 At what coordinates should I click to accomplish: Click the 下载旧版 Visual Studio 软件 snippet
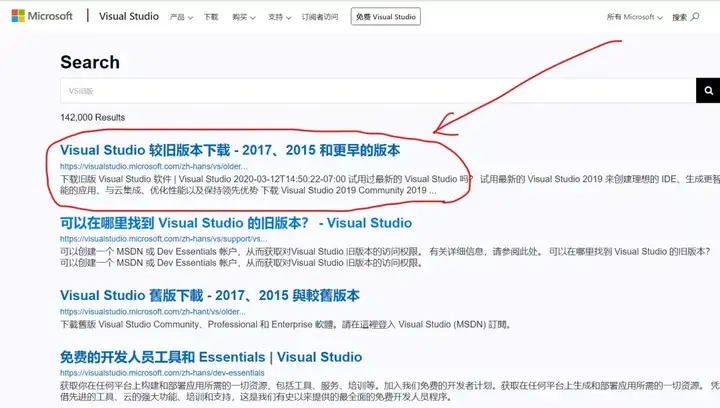(x=390, y=184)
